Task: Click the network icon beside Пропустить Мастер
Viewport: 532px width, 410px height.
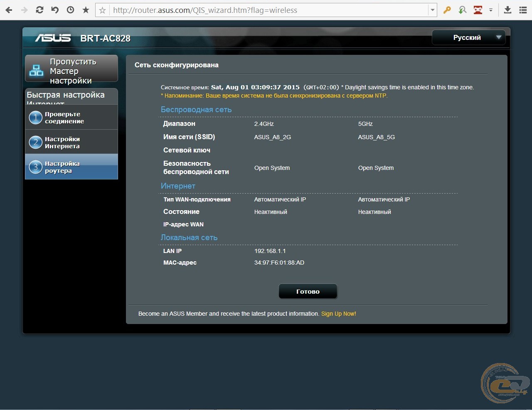Action: pyautogui.click(x=36, y=71)
